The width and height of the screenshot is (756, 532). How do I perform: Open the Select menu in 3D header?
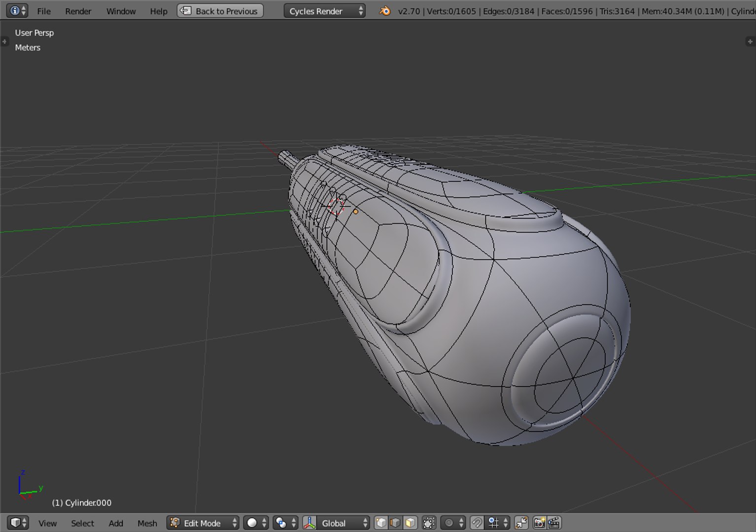click(82, 523)
